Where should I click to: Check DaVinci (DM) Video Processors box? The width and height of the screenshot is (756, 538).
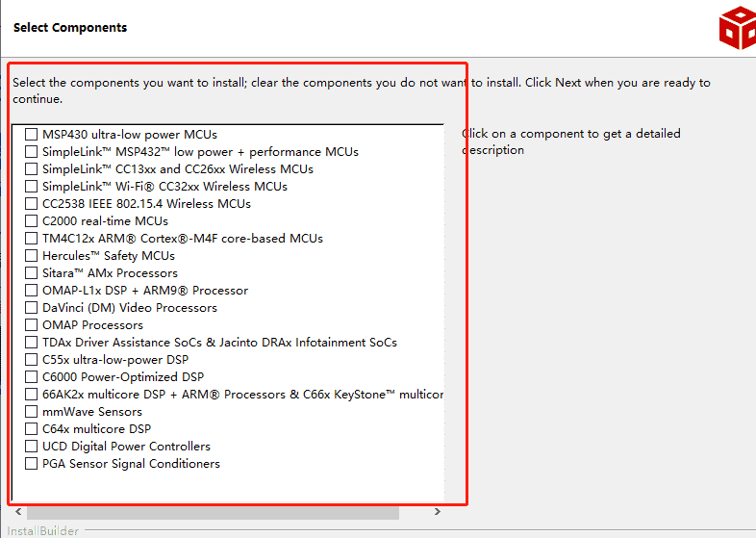tap(32, 308)
